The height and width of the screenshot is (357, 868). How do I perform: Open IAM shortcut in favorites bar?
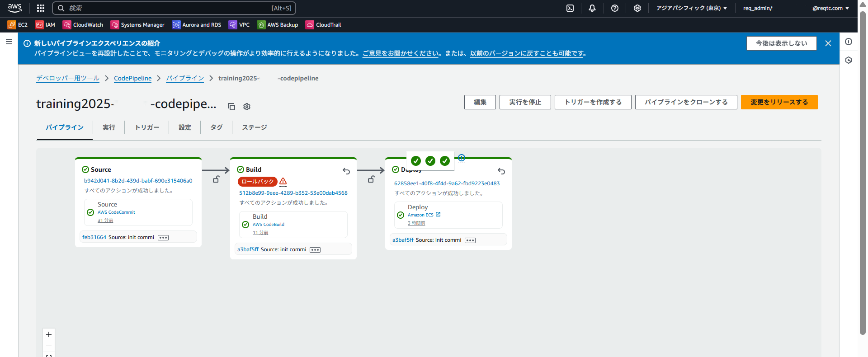[x=45, y=25]
